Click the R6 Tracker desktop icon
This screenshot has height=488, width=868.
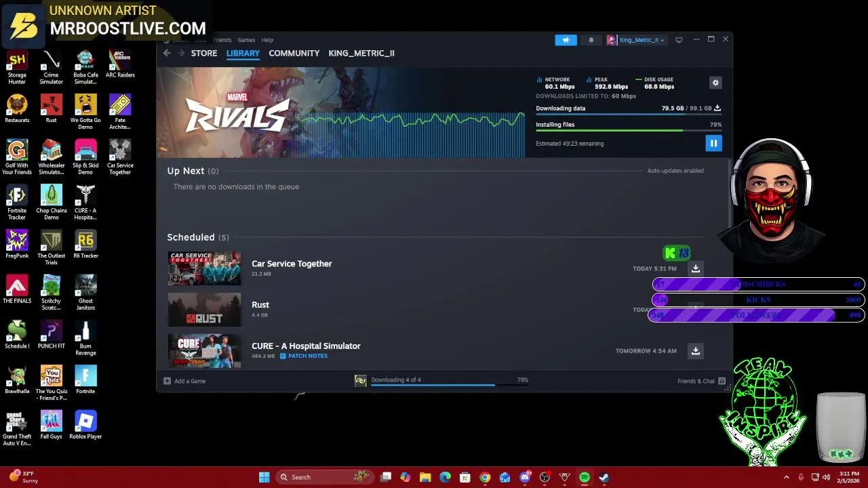tap(85, 245)
